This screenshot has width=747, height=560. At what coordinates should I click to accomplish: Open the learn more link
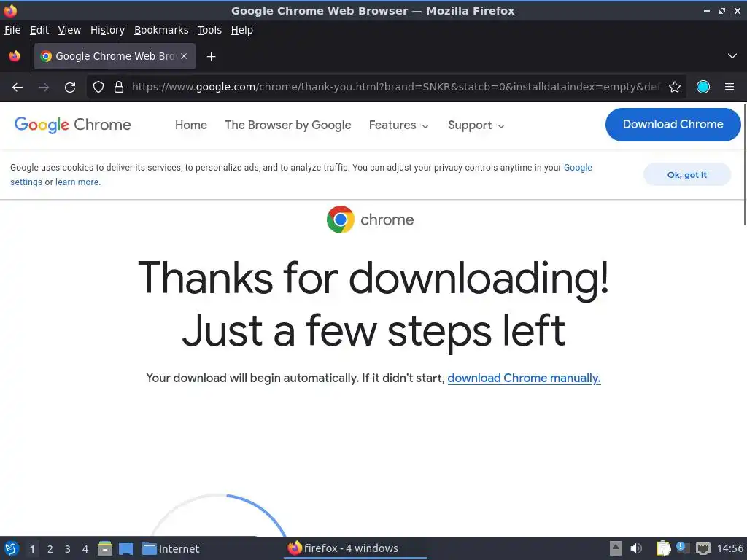pyautogui.click(x=77, y=182)
